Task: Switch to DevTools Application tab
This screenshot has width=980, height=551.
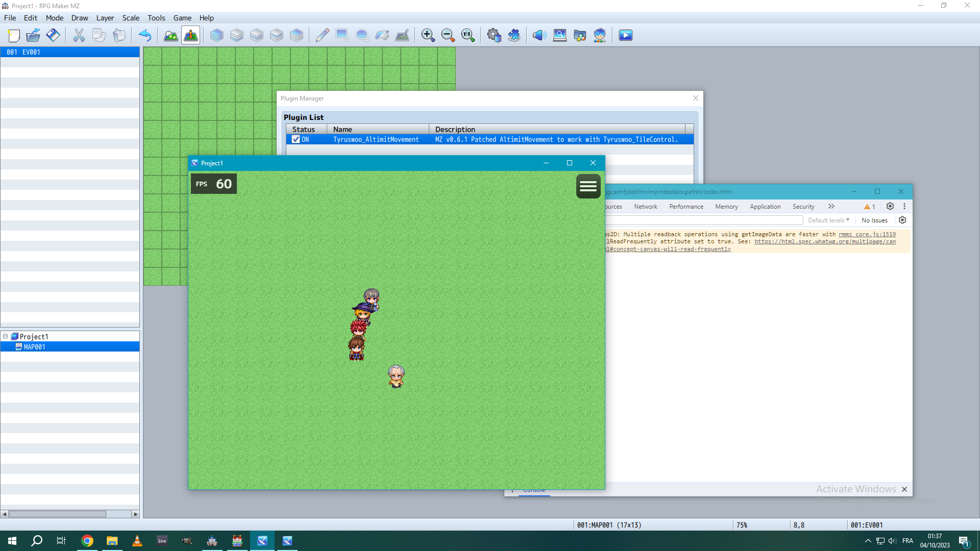Action: click(765, 207)
